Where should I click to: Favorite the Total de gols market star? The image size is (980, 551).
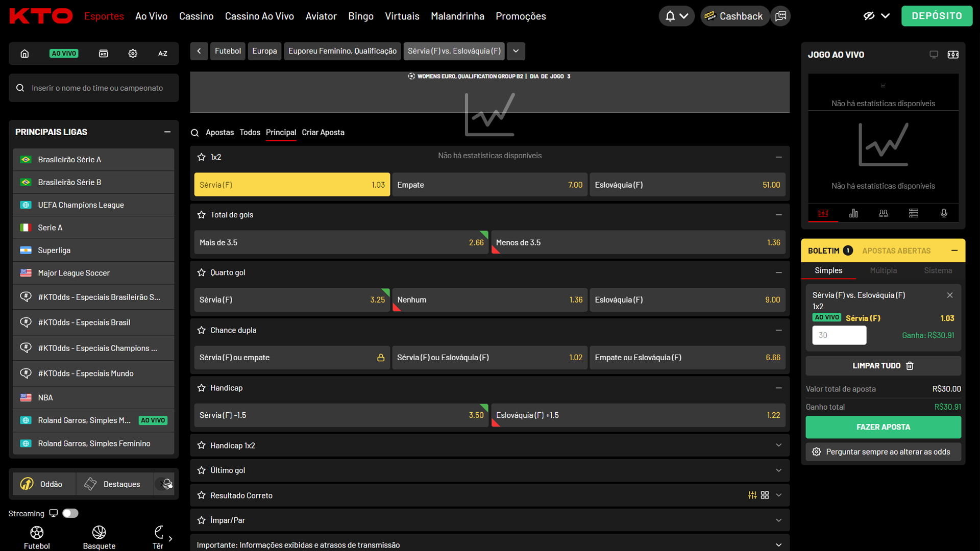pyautogui.click(x=201, y=215)
